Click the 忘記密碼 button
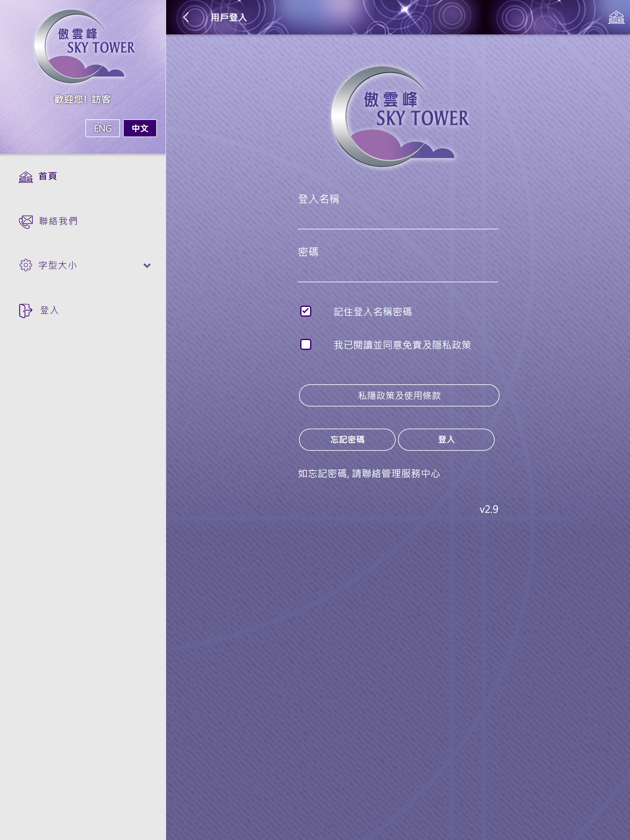630x840 pixels. tap(347, 439)
